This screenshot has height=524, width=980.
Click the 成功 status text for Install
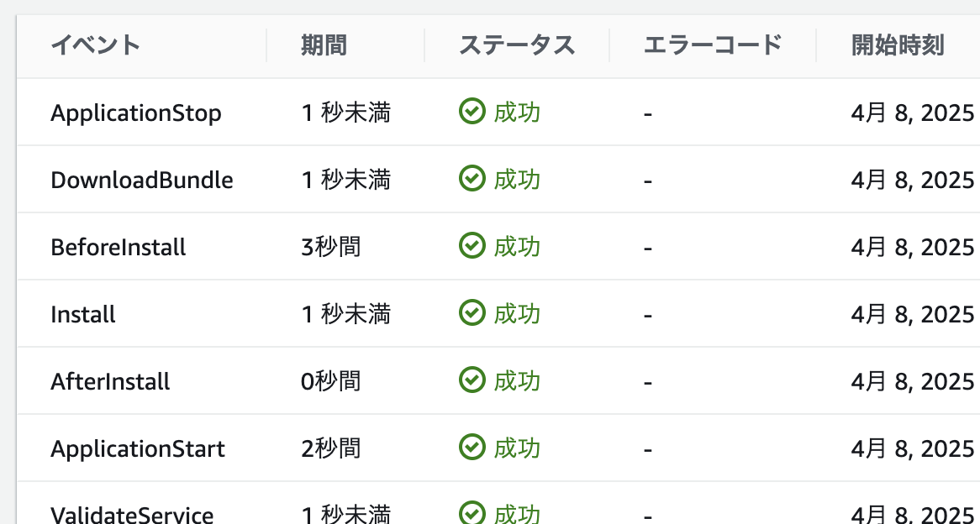point(517,314)
